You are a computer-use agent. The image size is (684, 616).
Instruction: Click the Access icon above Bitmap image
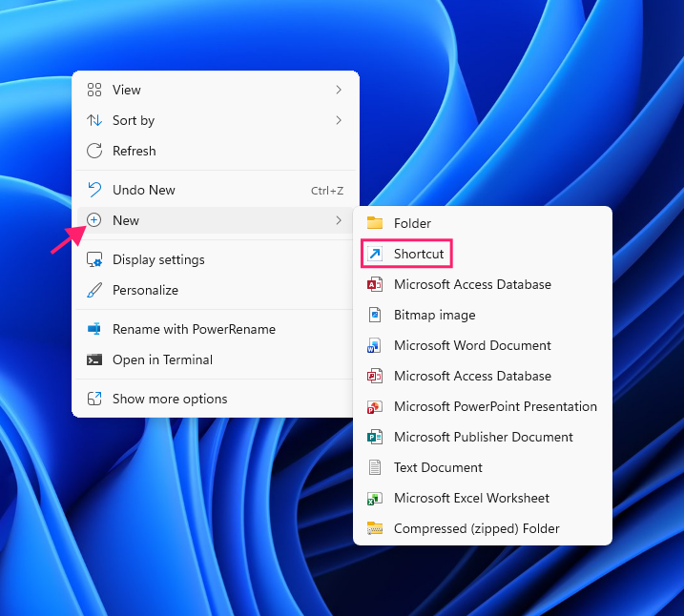375,284
